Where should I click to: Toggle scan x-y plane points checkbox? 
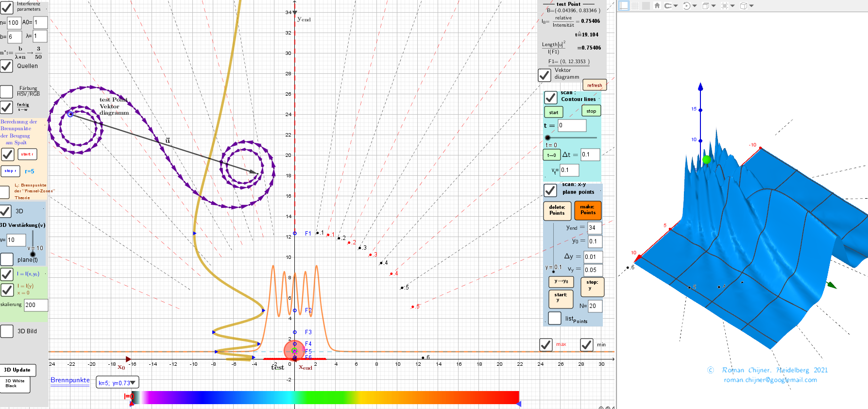click(x=550, y=190)
